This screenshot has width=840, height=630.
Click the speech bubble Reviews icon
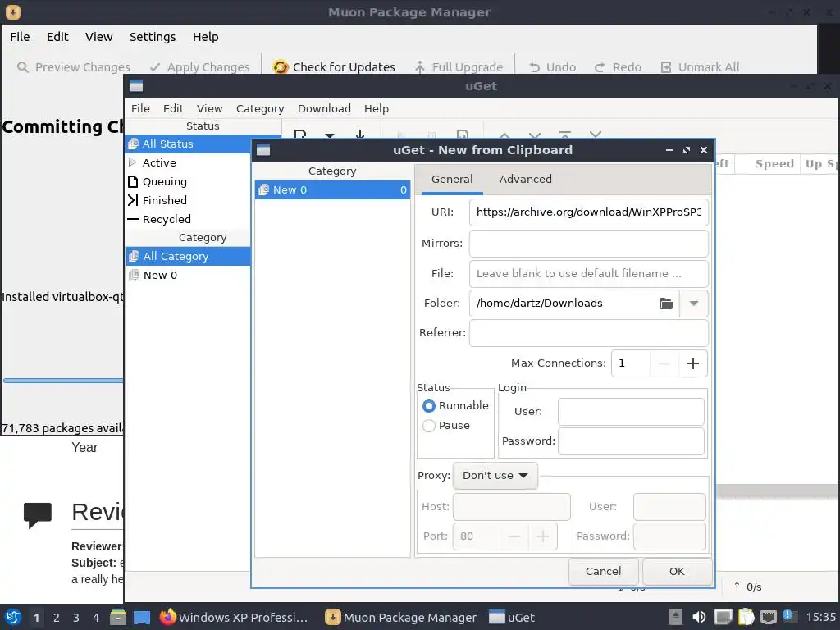[38, 515]
